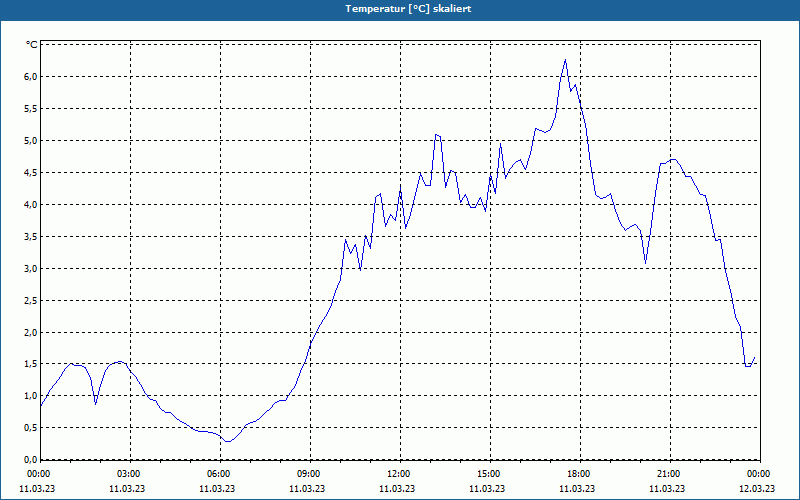Click the y-axis label 5,0
Viewport: 800px width, 500px height.
tap(31, 140)
